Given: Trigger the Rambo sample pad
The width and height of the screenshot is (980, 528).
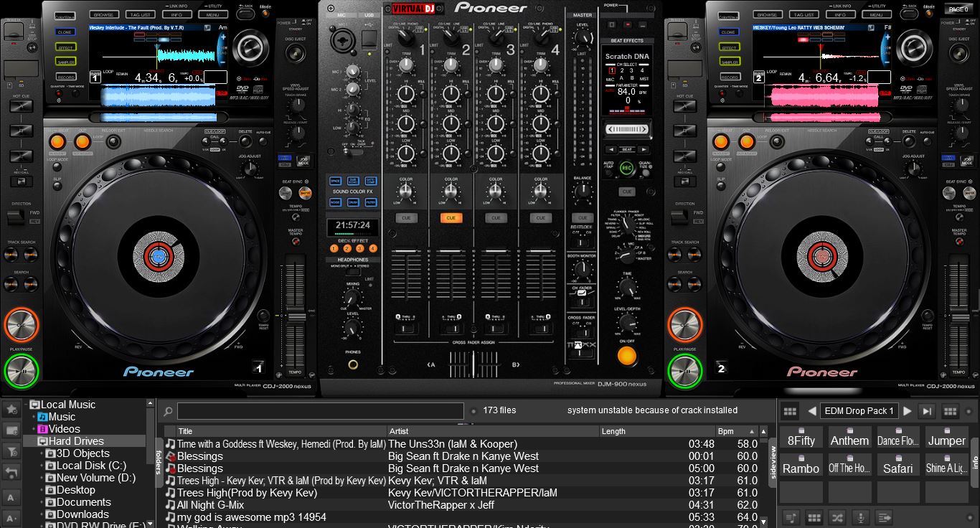Looking at the screenshot, I should (801, 465).
